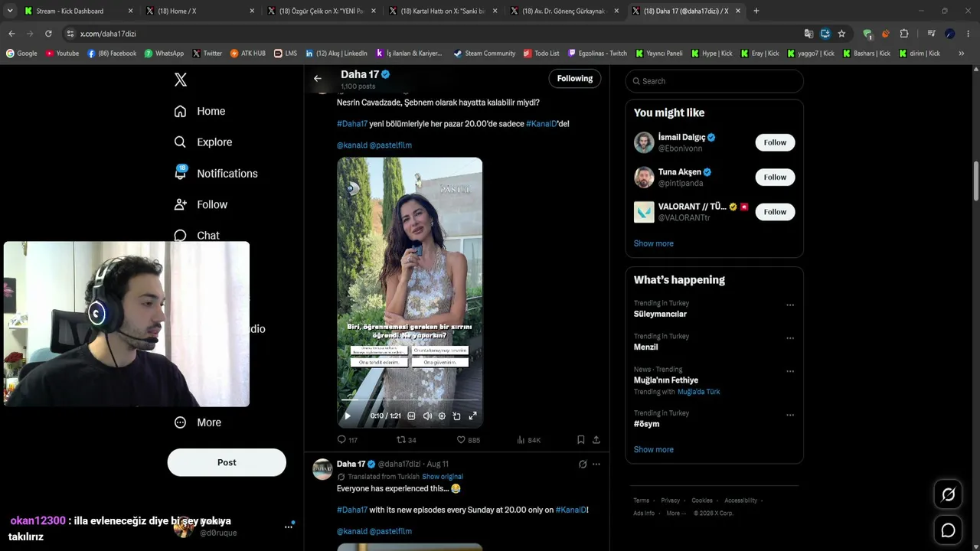Viewport: 980px width, 551px height.
Task: Open the translate page icon in address bar
Action: (x=808, y=34)
